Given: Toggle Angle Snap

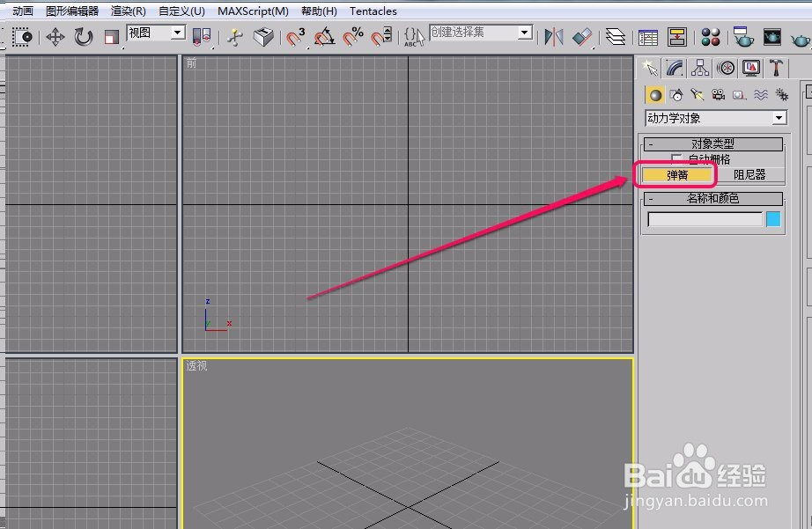Looking at the screenshot, I should coord(325,37).
